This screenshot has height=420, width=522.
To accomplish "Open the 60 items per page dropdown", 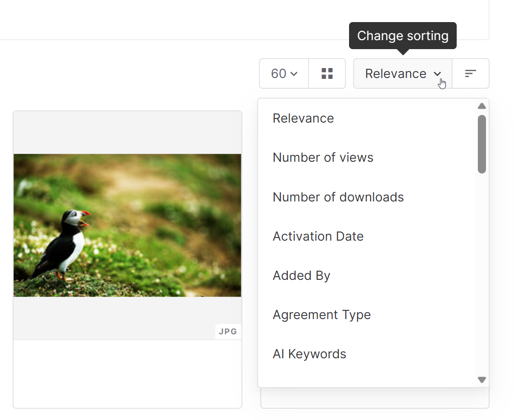I will coord(284,73).
